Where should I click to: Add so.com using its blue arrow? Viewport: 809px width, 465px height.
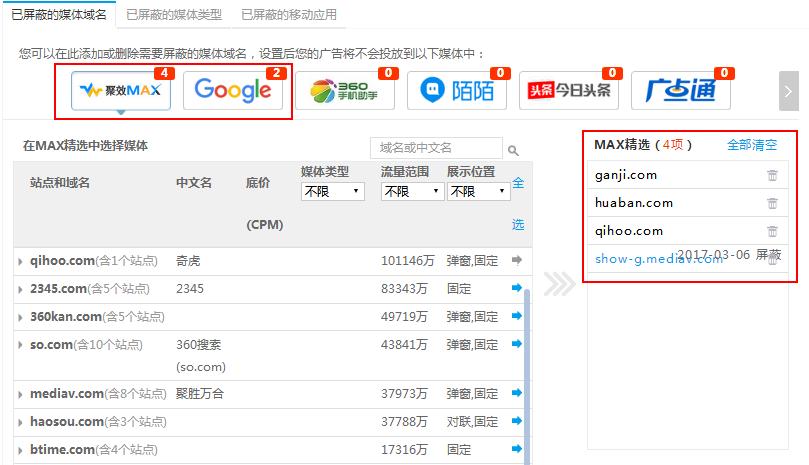pos(517,344)
